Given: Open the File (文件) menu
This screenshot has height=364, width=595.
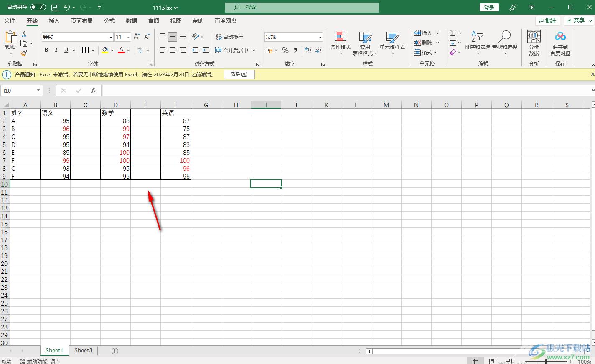Looking at the screenshot, I should [x=10, y=21].
